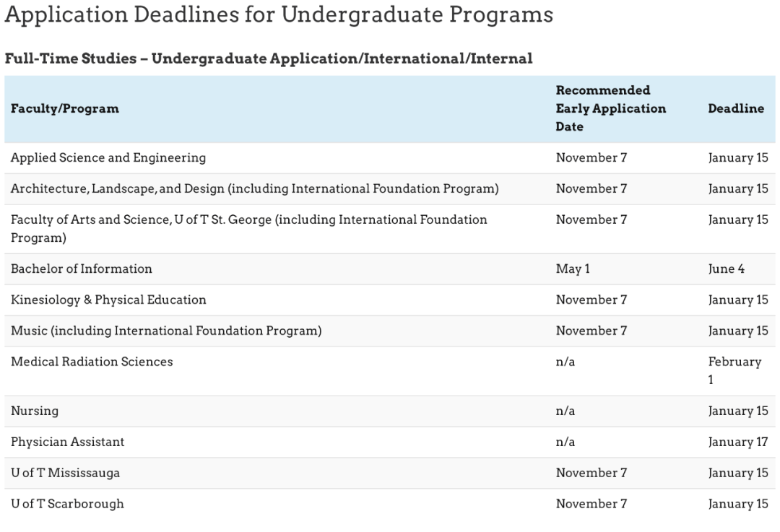
Task: Click the January 17 deadline cell
Action: click(x=737, y=442)
